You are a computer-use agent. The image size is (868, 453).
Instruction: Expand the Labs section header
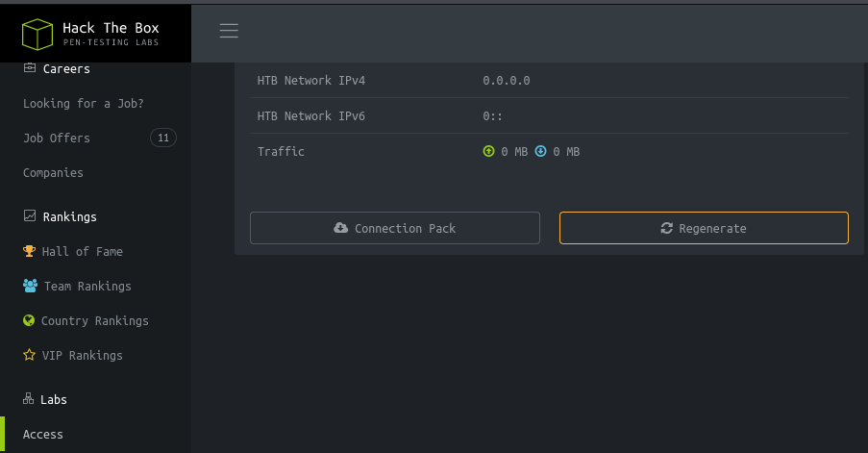(54, 400)
